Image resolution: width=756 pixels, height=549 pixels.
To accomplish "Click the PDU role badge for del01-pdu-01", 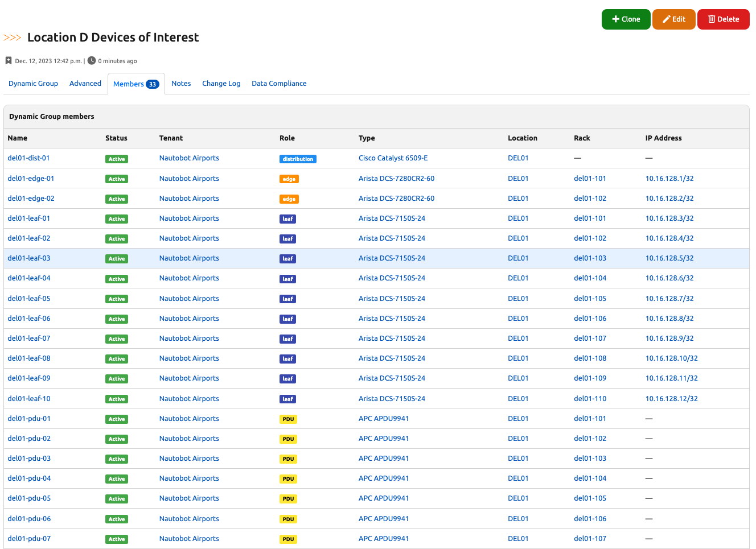I will click(x=288, y=419).
